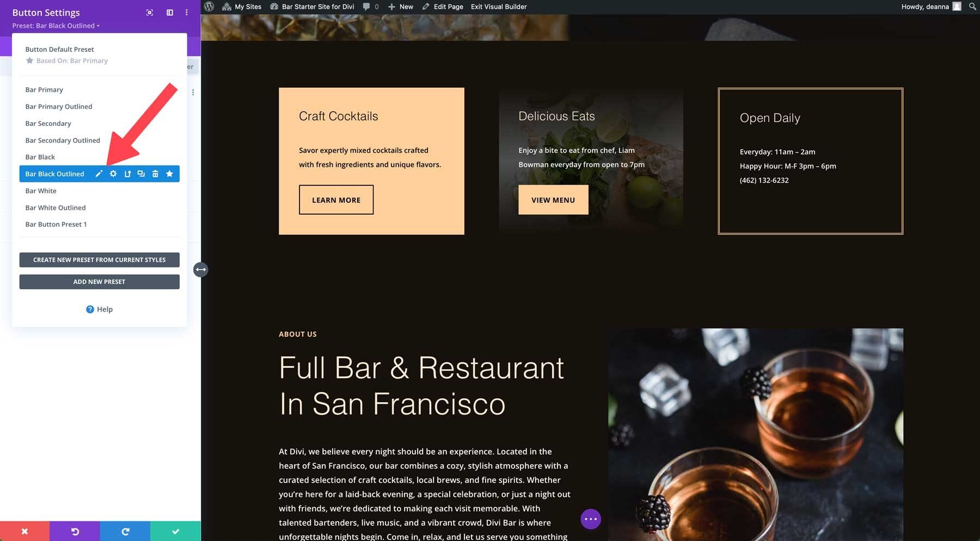Open the New menu in the admin bar
This screenshot has height=541, width=980.
[401, 7]
